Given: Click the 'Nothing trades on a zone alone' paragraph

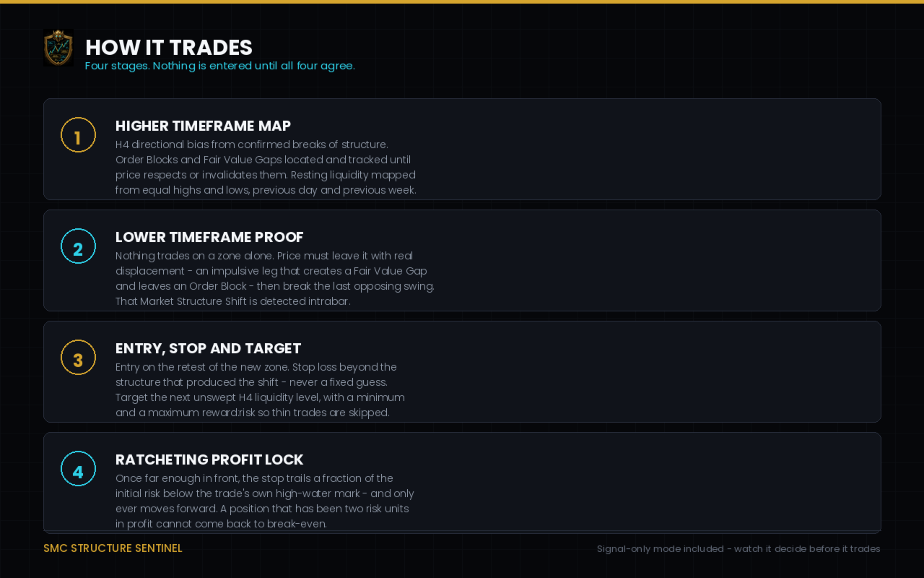Looking at the screenshot, I should [x=275, y=278].
